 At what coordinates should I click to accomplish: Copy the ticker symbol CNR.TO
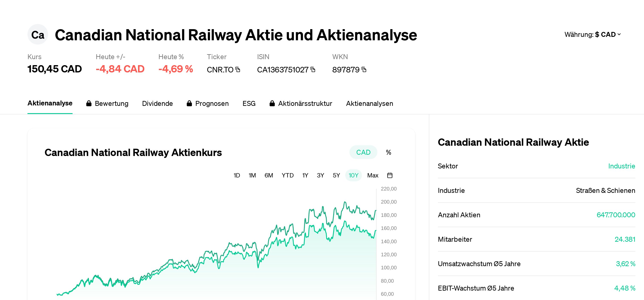pos(237,70)
